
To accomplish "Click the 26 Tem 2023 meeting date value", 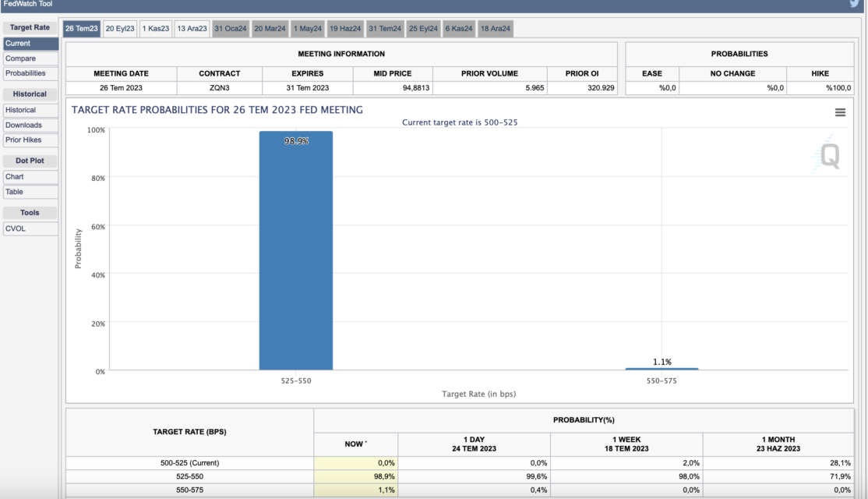I will 122,88.
